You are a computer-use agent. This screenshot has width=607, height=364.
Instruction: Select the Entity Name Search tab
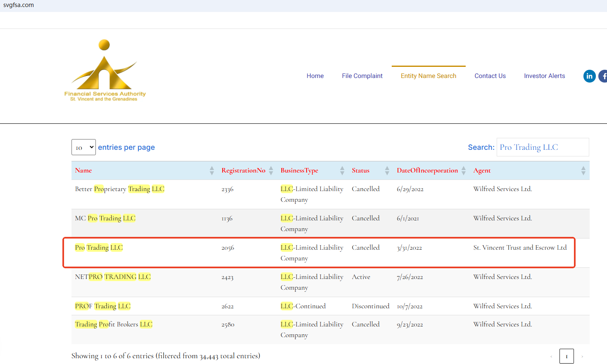coord(428,76)
